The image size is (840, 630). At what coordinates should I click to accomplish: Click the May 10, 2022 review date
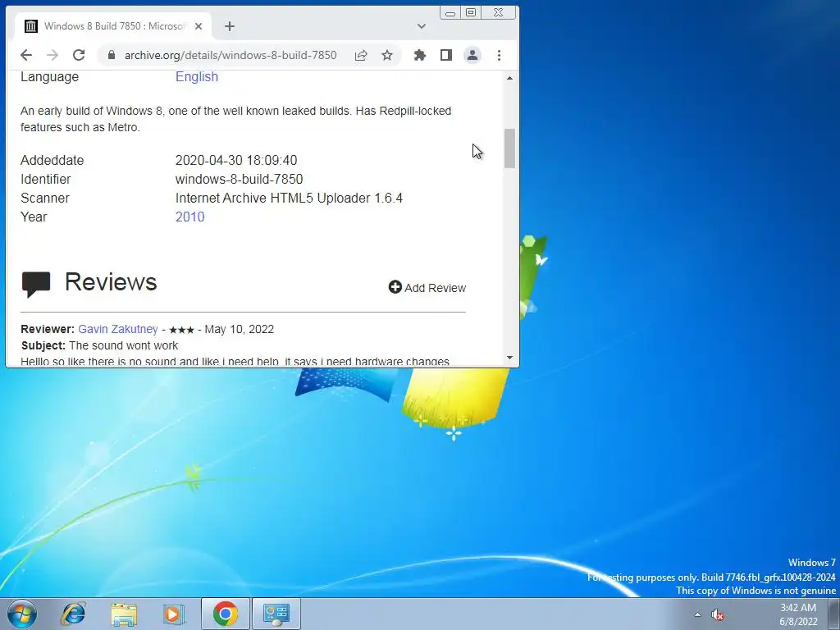(239, 329)
